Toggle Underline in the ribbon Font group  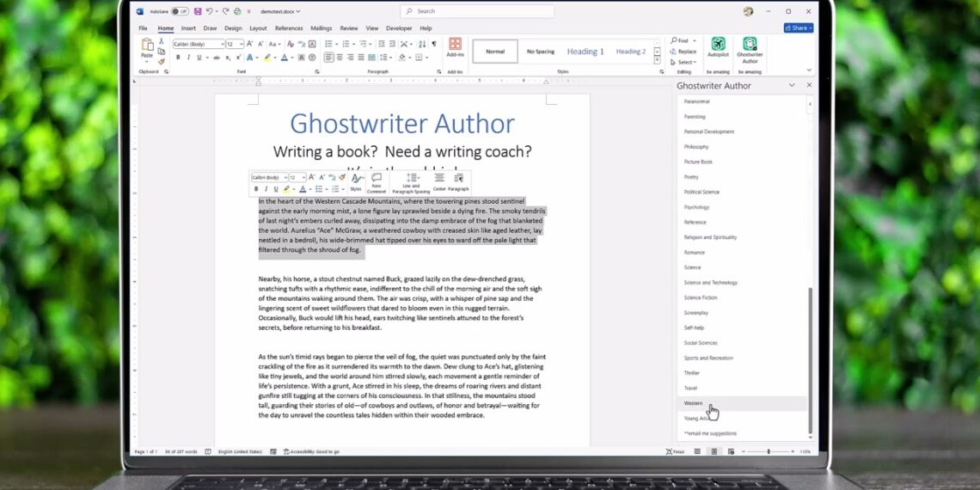point(199,58)
